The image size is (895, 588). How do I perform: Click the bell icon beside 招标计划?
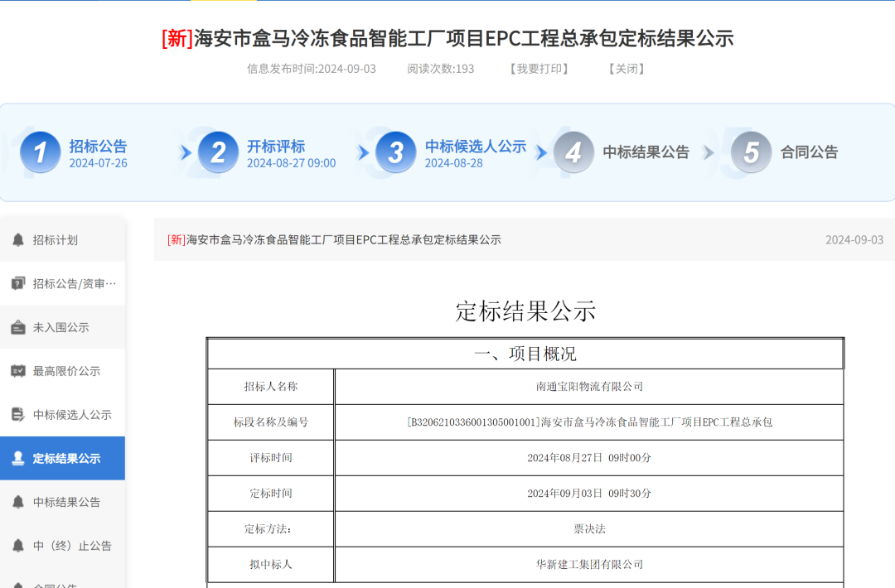18,240
